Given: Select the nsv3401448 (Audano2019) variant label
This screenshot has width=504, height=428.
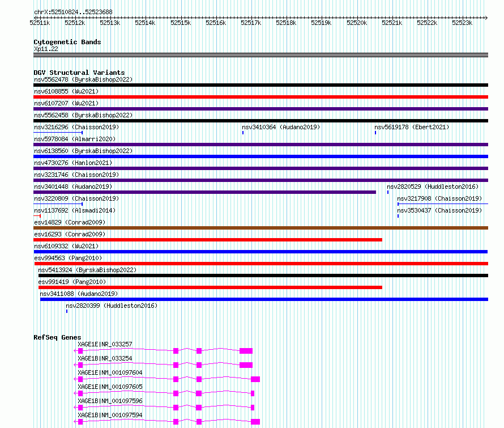Looking at the screenshot, I should point(73,187).
